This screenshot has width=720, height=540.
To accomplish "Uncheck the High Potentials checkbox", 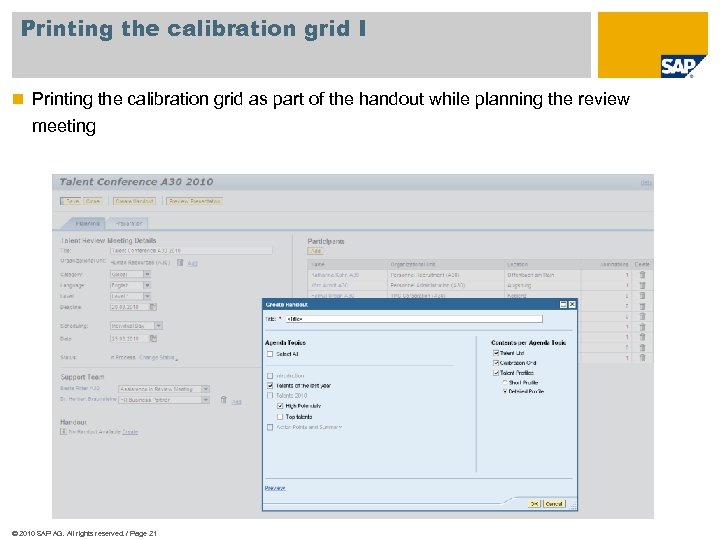I will [280, 406].
